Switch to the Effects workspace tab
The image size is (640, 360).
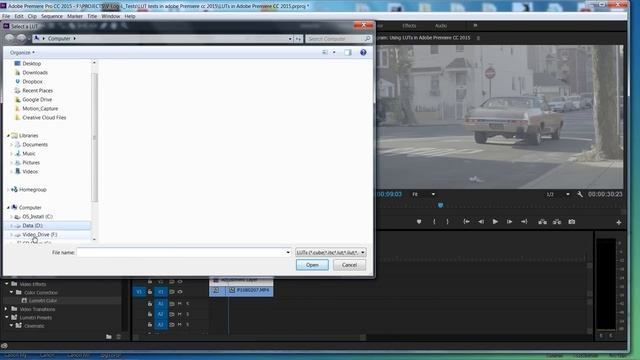[x=409, y=25]
